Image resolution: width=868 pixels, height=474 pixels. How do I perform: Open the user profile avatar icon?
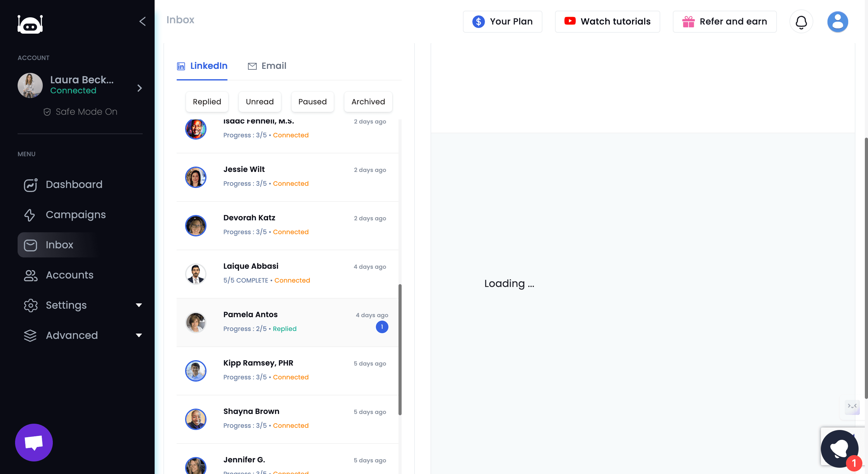click(x=838, y=22)
